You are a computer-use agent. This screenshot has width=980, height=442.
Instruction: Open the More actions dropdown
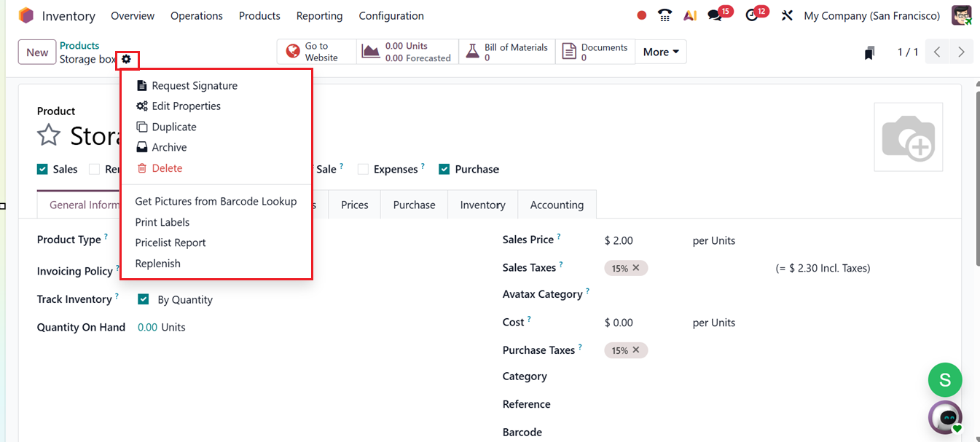coord(660,51)
